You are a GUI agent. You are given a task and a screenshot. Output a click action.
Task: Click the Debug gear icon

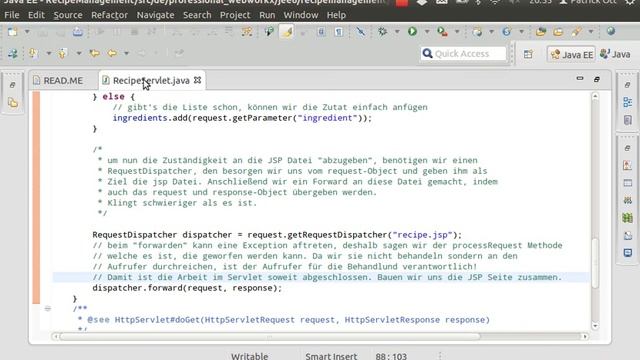coord(382,31)
